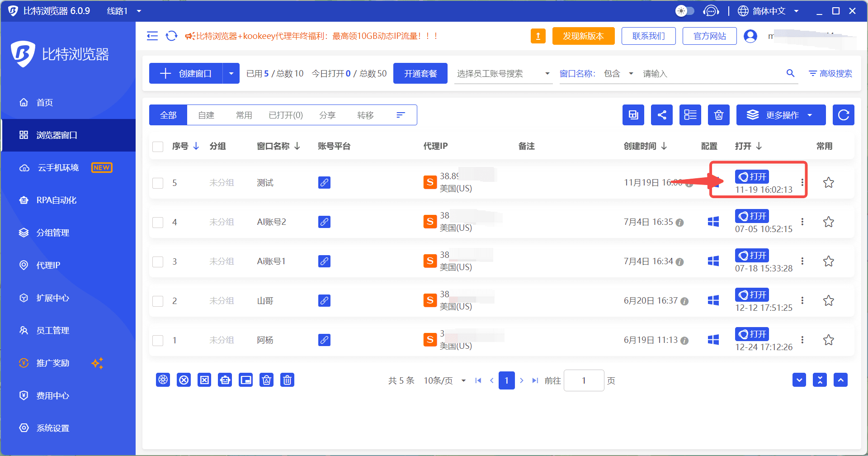The image size is (868, 456).
Task: Open 高级搜索 advanced search
Action: pyautogui.click(x=830, y=73)
